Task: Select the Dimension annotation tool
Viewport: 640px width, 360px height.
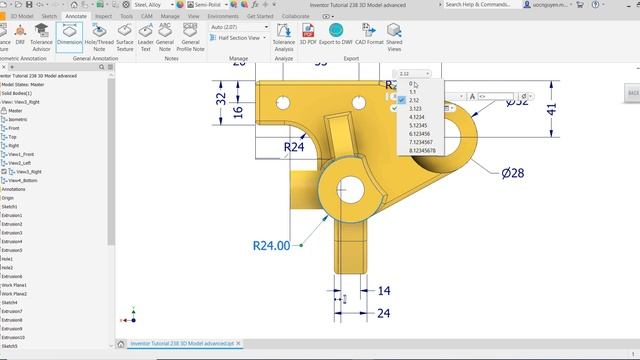Action: [x=69, y=37]
